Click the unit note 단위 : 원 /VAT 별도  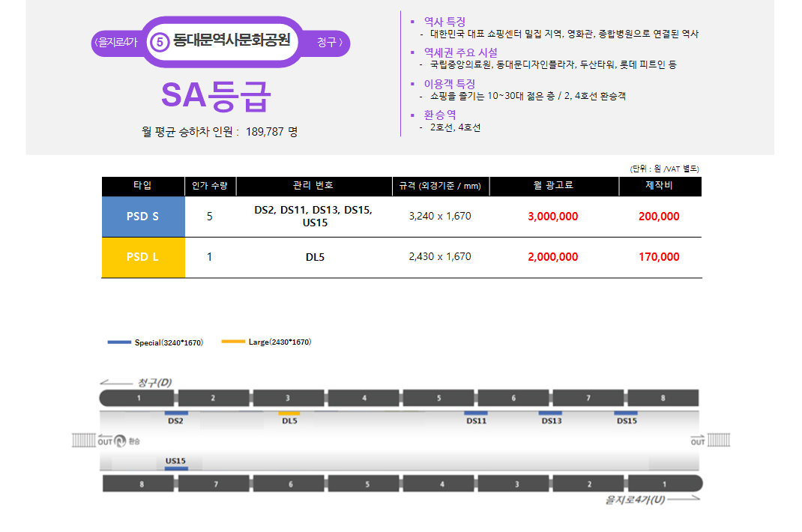tap(664, 169)
